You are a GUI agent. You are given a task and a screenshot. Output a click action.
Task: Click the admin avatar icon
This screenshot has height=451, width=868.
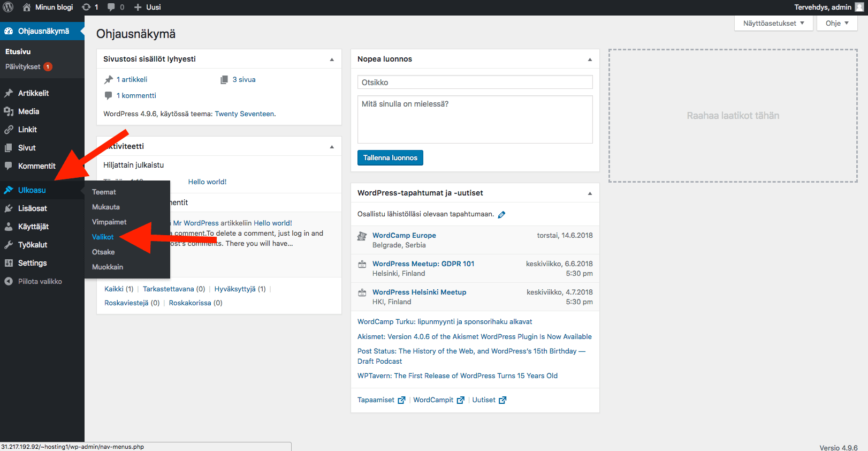[x=859, y=7]
